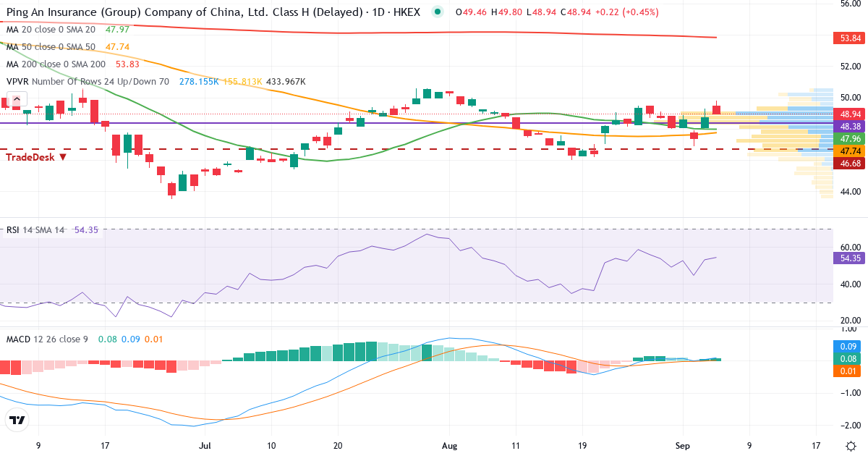Click the green 0.08 MACD axis label
The height and width of the screenshot is (456, 868).
coord(847,359)
